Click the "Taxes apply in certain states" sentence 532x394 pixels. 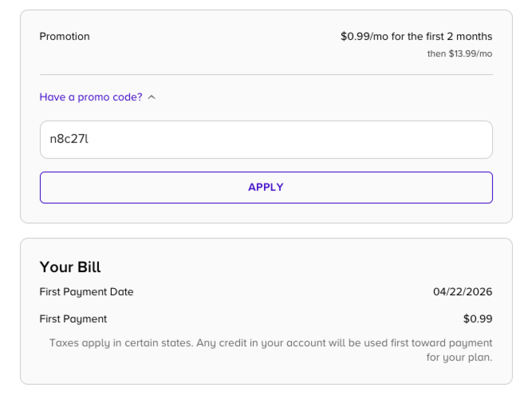pyautogui.click(x=121, y=343)
